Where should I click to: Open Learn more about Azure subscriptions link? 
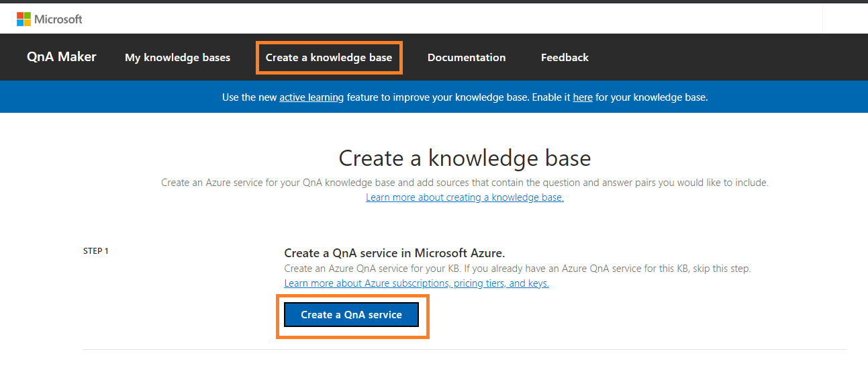pos(416,283)
